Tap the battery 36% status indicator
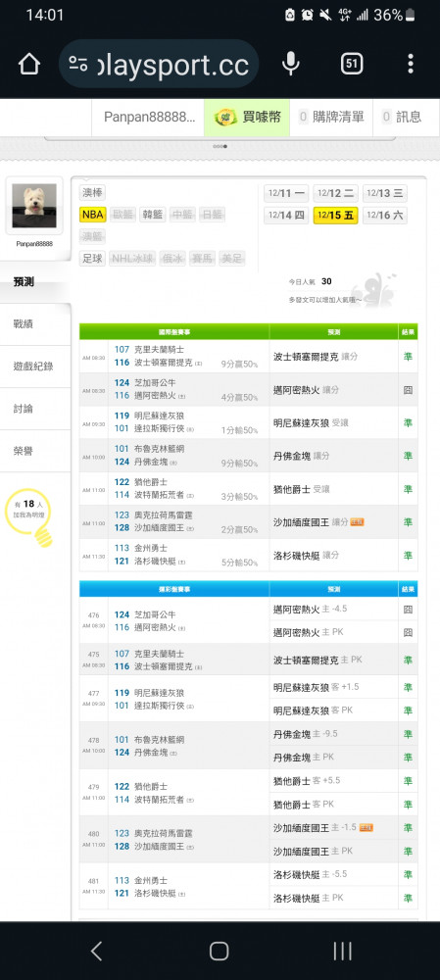Screen dimensions: 440x980 point(394,15)
